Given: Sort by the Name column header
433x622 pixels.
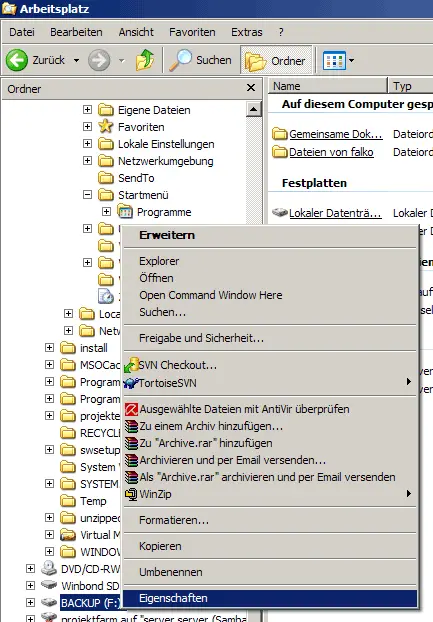Looking at the screenshot, I should [x=328, y=86].
